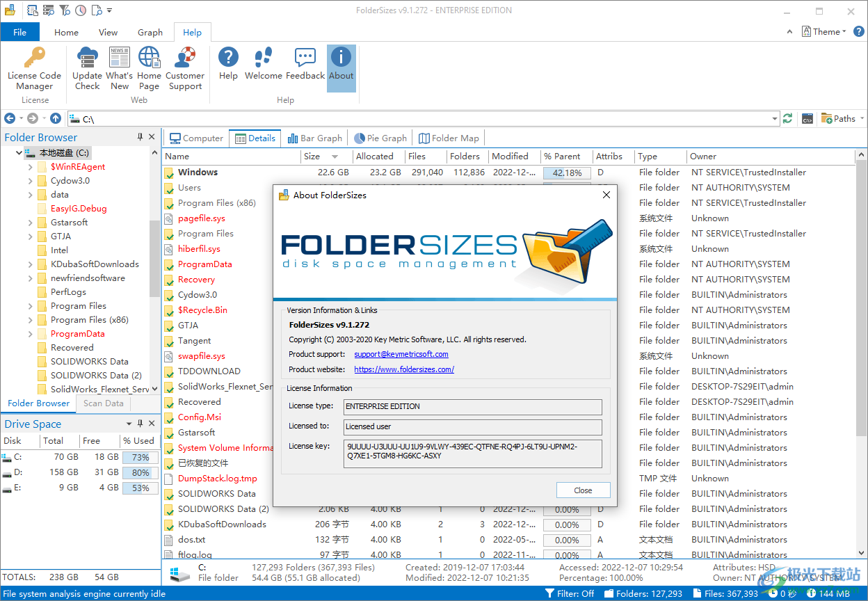Click the Filter: Off status bar indicator
Image resolution: width=868 pixels, height=601 pixels.
click(570, 593)
